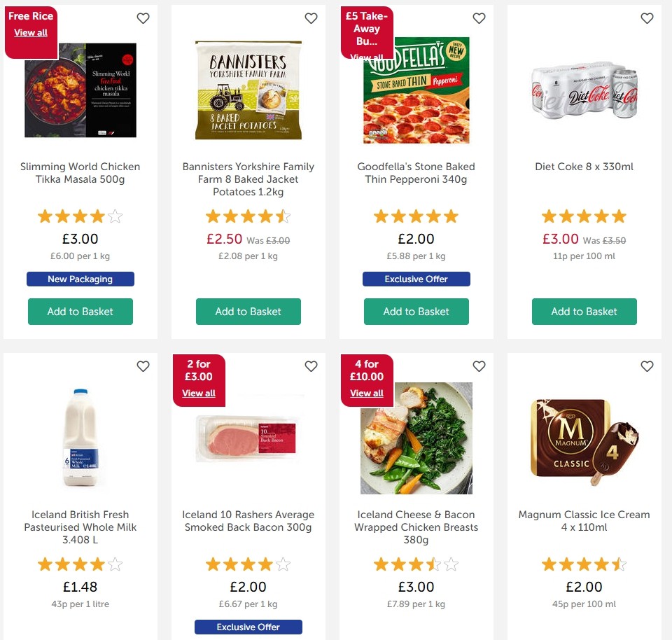Toggle favourite on Cheese & Bacon Wrapped Chicken
672x640 pixels.
479,366
